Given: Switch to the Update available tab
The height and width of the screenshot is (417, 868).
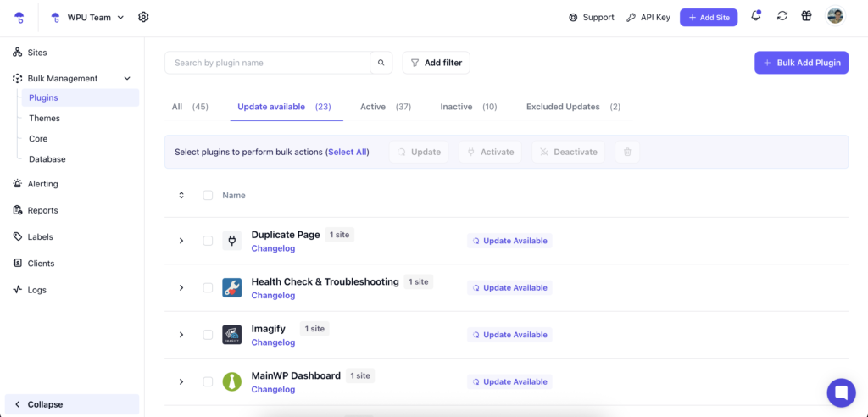Looking at the screenshot, I should pyautogui.click(x=284, y=107).
